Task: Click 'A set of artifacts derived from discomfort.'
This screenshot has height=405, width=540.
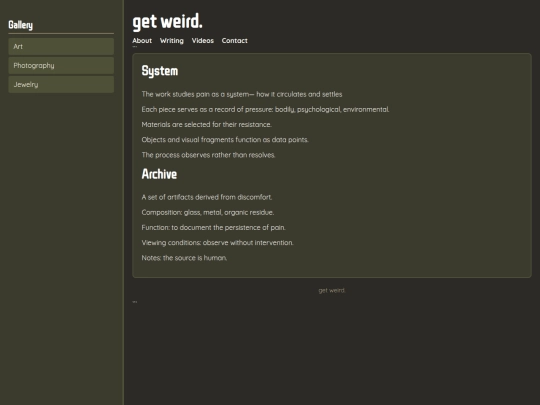Action: click(207, 197)
